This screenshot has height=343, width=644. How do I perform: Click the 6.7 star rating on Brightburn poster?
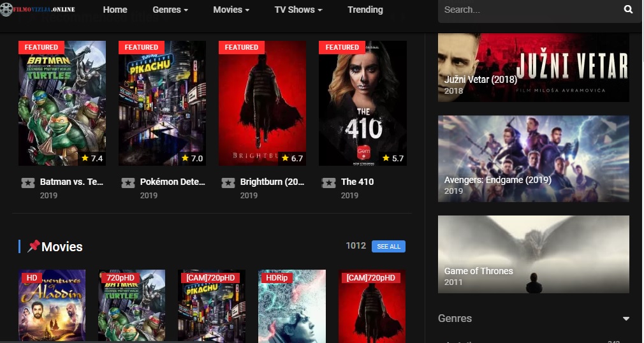pyautogui.click(x=293, y=158)
